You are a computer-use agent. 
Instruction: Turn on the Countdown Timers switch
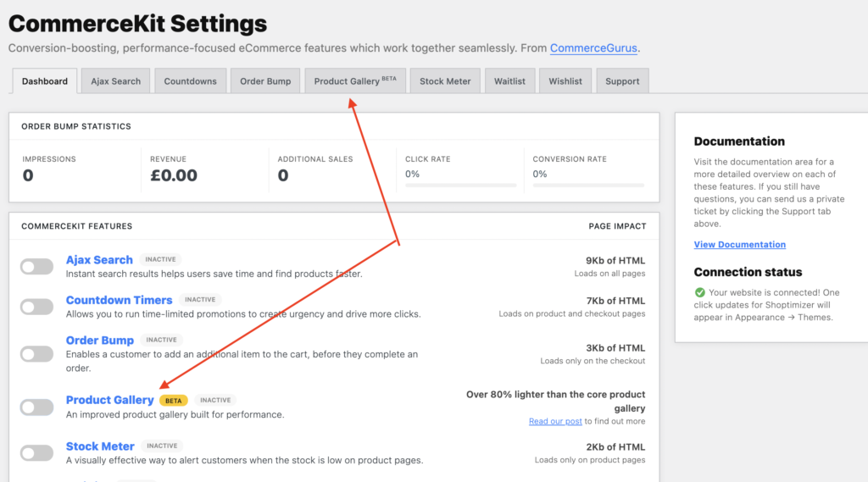point(36,307)
